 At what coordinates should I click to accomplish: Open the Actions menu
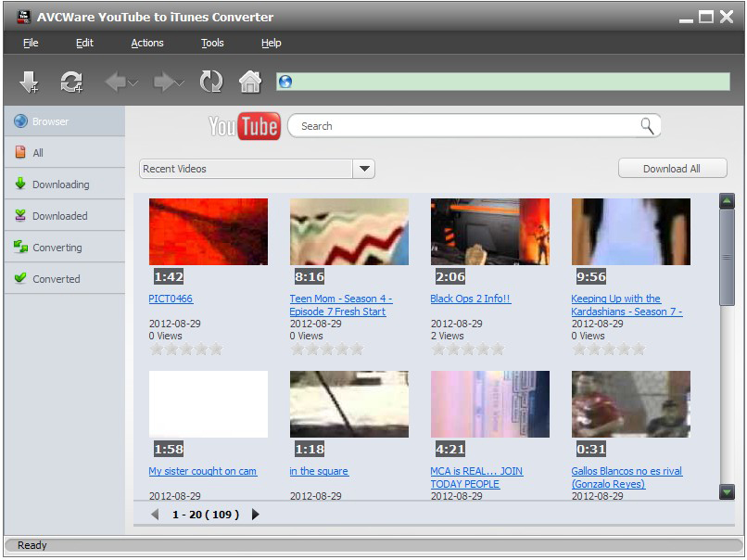coord(147,43)
